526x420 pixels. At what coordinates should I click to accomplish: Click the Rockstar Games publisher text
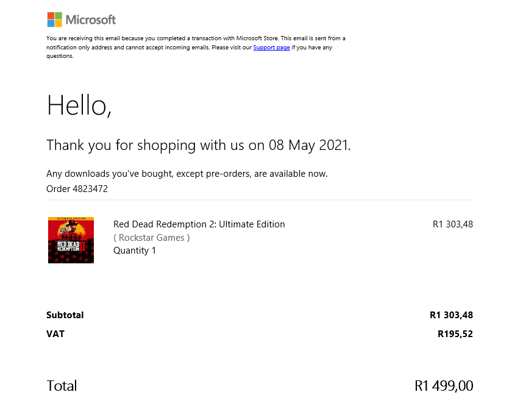pos(152,238)
